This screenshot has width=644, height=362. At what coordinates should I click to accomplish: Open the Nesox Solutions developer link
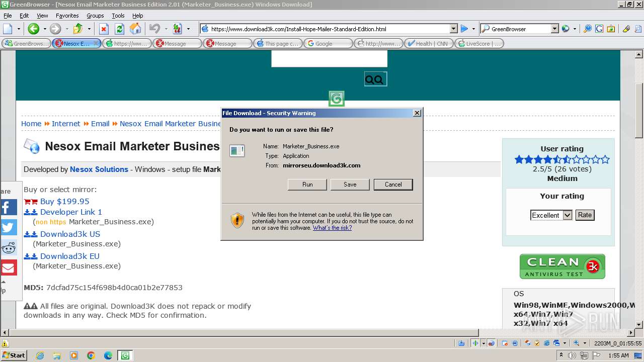tap(99, 169)
